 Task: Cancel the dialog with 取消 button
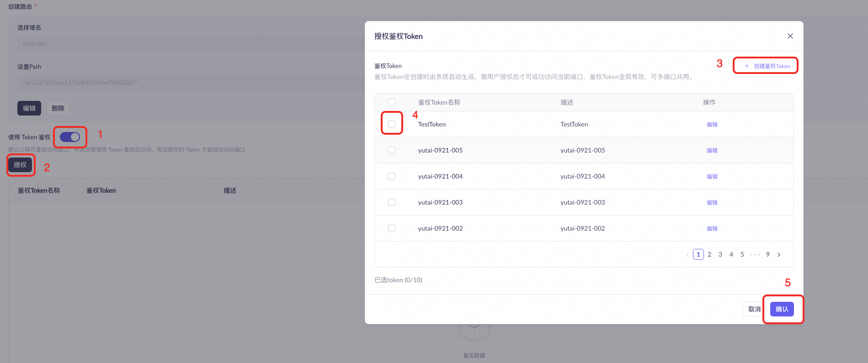click(x=754, y=309)
